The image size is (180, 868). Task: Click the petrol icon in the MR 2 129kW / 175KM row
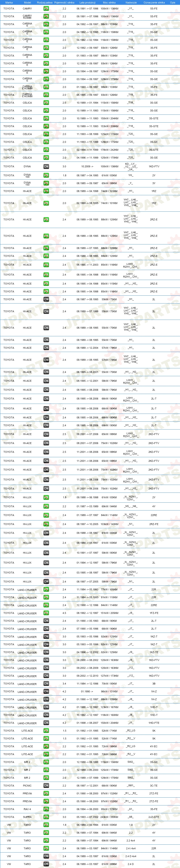point(46,778)
